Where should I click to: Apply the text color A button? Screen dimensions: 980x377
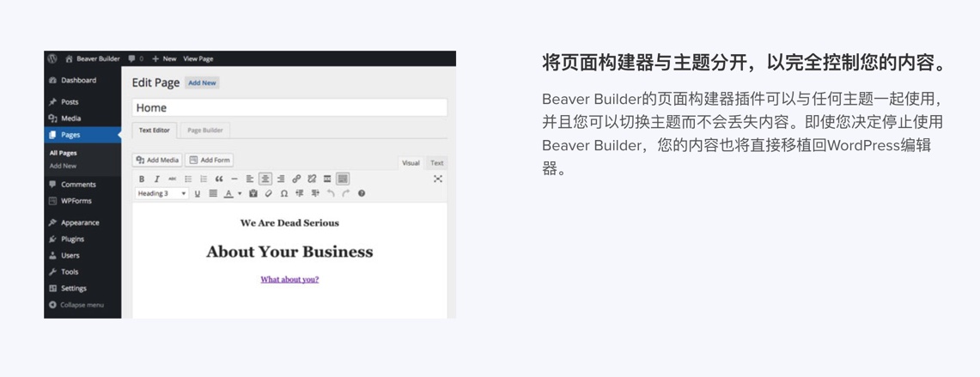(x=228, y=194)
